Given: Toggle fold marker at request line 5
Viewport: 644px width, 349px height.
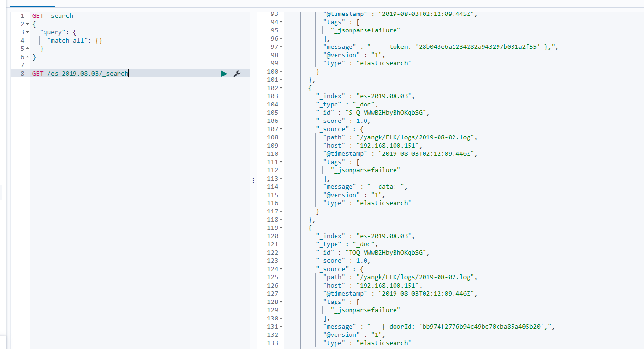Looking at the screenshot, I should pos(28,49).
